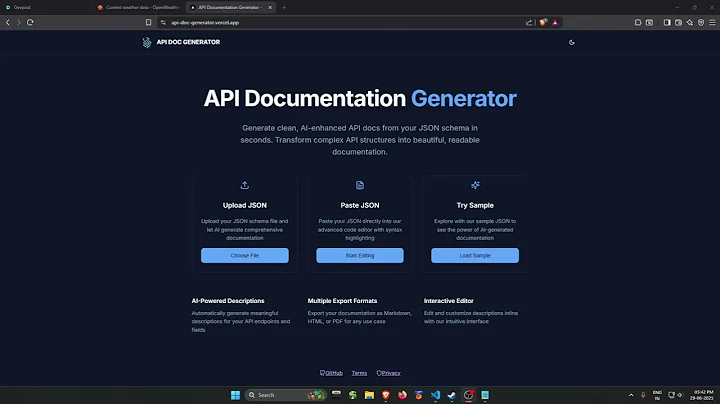720x404 pixels.
Task: Open the Privacy footer link
Action: (x=388, y=373)
